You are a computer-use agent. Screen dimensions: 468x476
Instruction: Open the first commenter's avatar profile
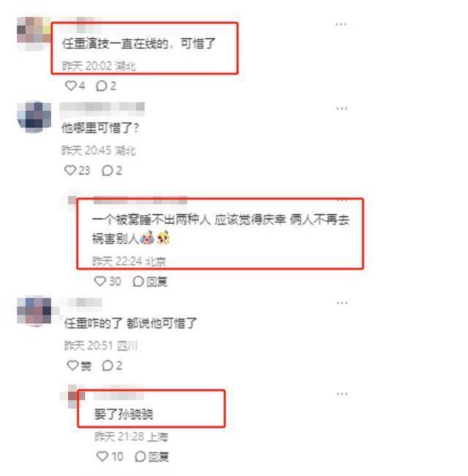point(34,34)
